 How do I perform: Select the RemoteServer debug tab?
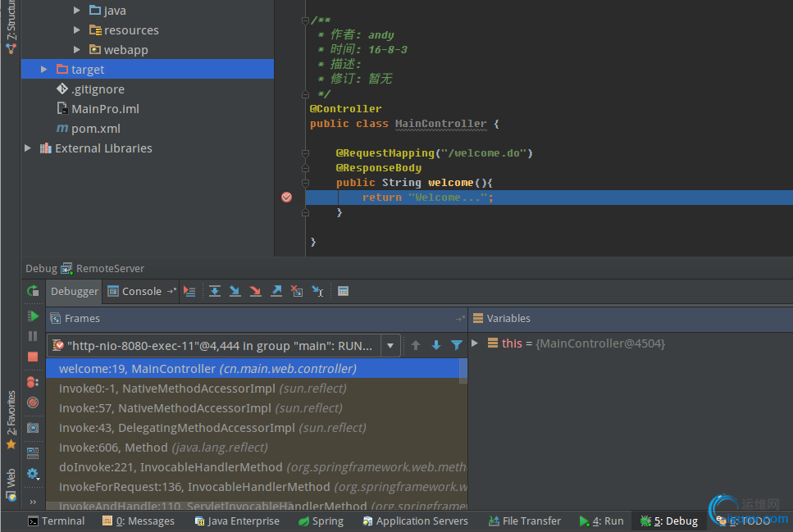pos(103,269)
